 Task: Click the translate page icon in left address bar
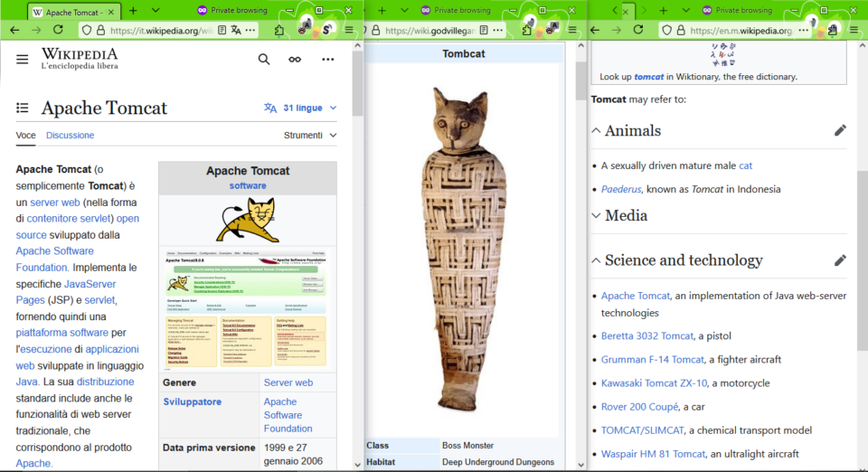coord(236,30)
